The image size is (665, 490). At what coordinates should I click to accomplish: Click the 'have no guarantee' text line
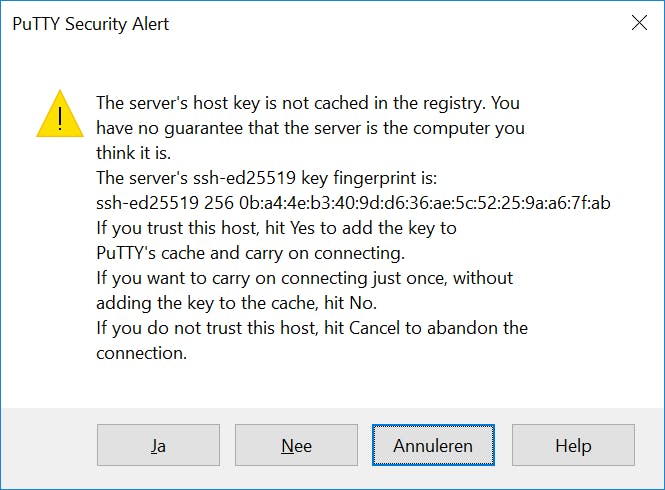pos(310,128)
